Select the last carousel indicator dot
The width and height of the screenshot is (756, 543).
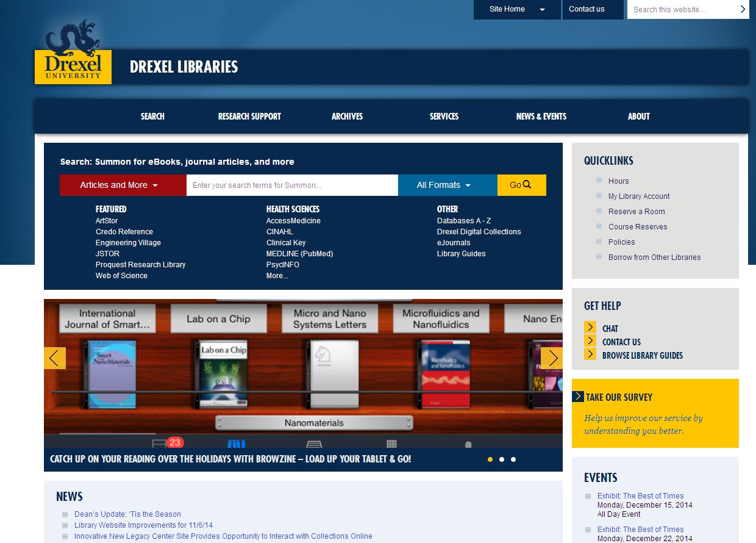(x=513, y=459)
